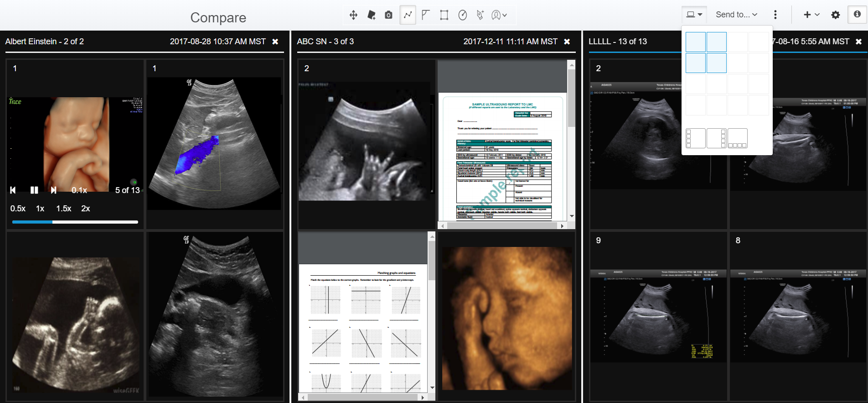Set playback speed to 1x
Screen dimensions: 868x403
(40, 209)
